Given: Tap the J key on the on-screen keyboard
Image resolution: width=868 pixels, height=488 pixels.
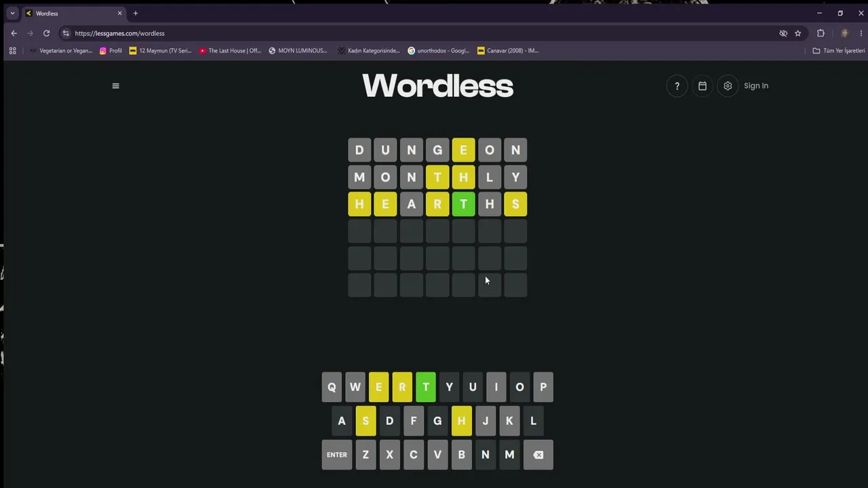Looking at the screenshot, I should coord(486,421).
